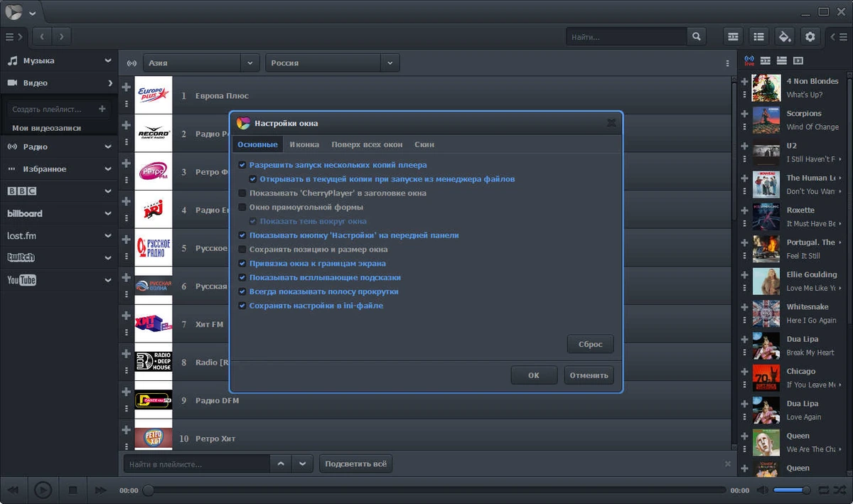Collapse the right panel arrow button
Screen dimensions: 853x504
pos(839,36)
